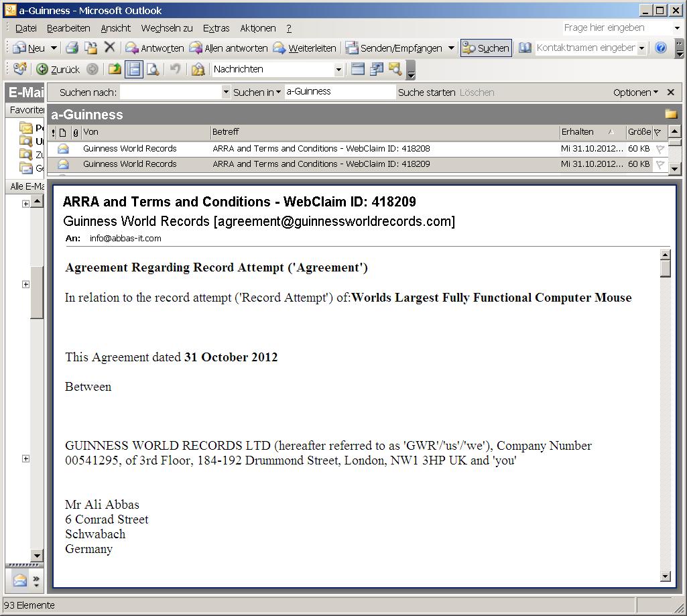Click the undo arrow icon
Image resolution: width=687 pixels, height=616 pixels.
click(x=175, y=69)
